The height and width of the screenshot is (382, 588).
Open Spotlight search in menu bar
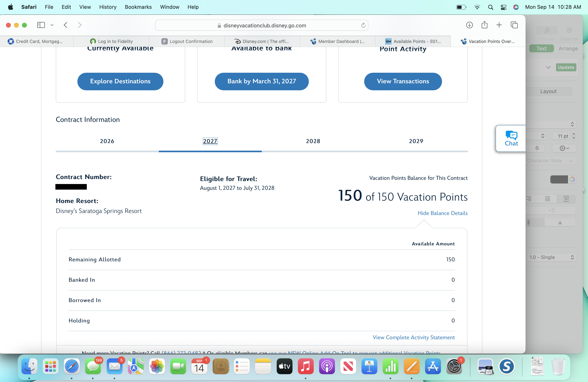(x=491, y=7)
